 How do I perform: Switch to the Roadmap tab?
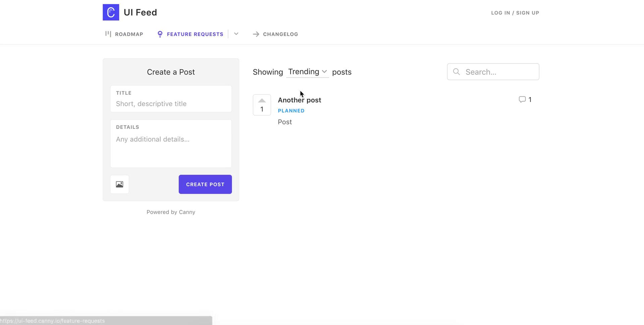coord(124,34)
